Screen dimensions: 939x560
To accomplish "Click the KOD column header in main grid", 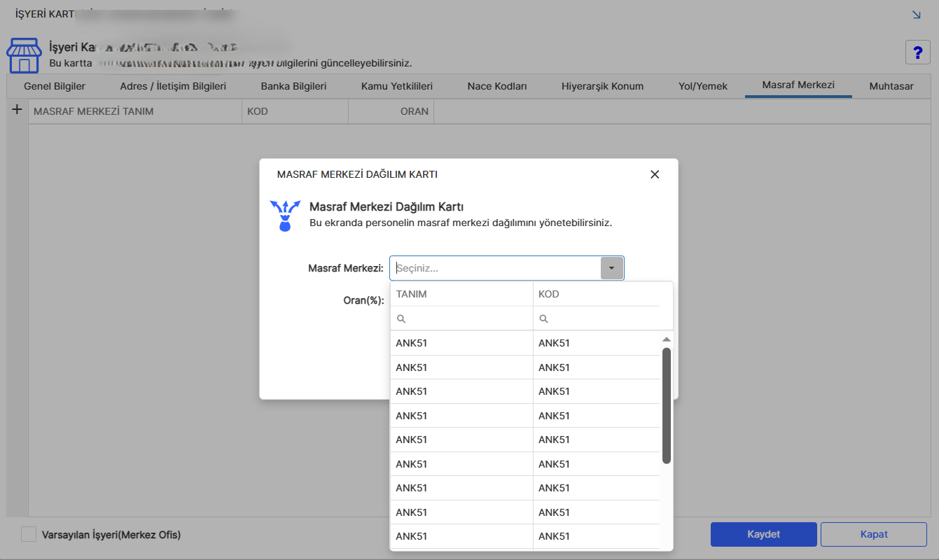I will click(295, 111).
